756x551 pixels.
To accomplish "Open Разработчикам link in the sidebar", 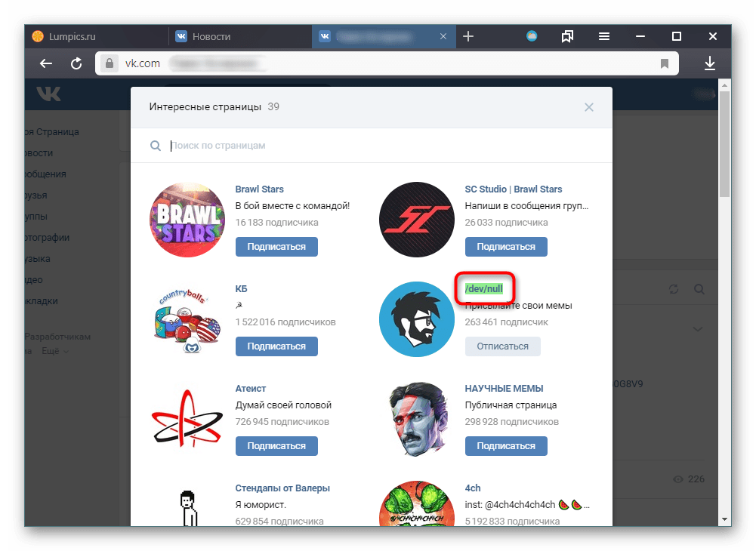I will click(57, 337).
